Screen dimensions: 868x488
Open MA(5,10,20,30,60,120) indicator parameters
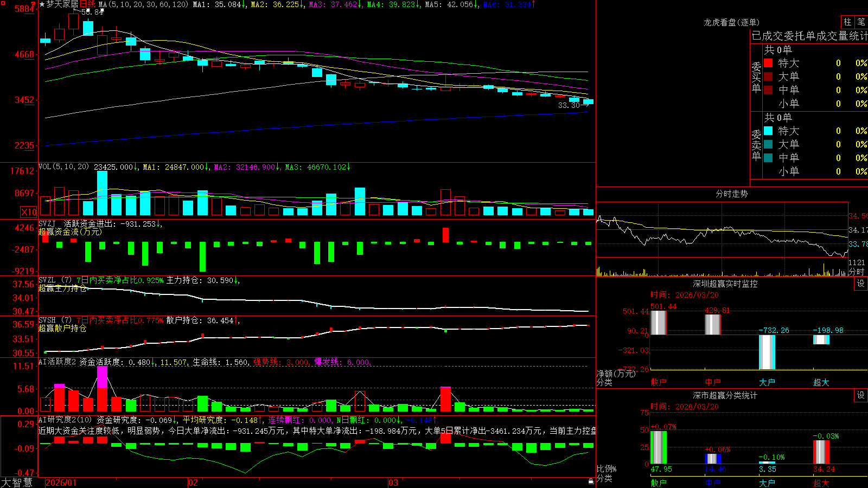click(143, 4)
